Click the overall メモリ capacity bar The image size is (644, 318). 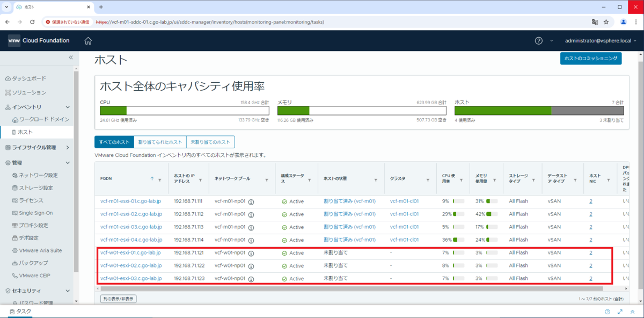(362, 111)
